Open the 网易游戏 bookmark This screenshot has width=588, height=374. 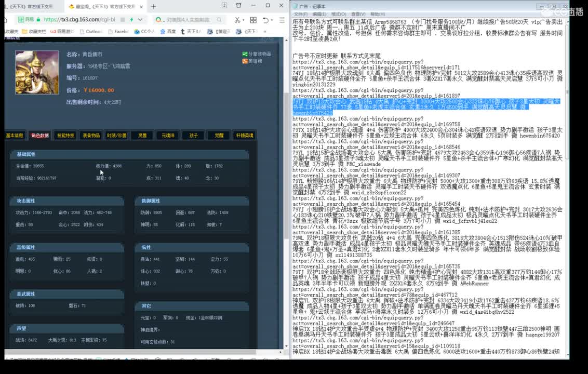pyautogui.click(x=62, y=32)
